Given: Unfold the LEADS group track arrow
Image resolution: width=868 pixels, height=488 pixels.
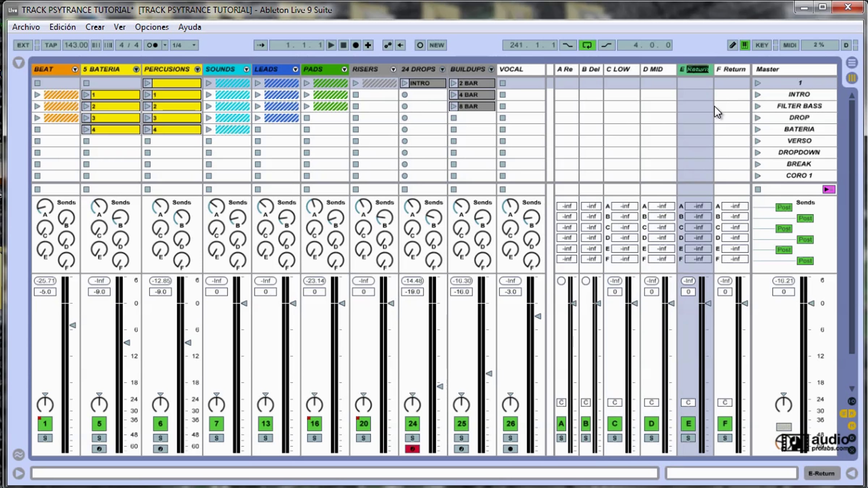Looking at the screenshot, I should click(295, 69).
